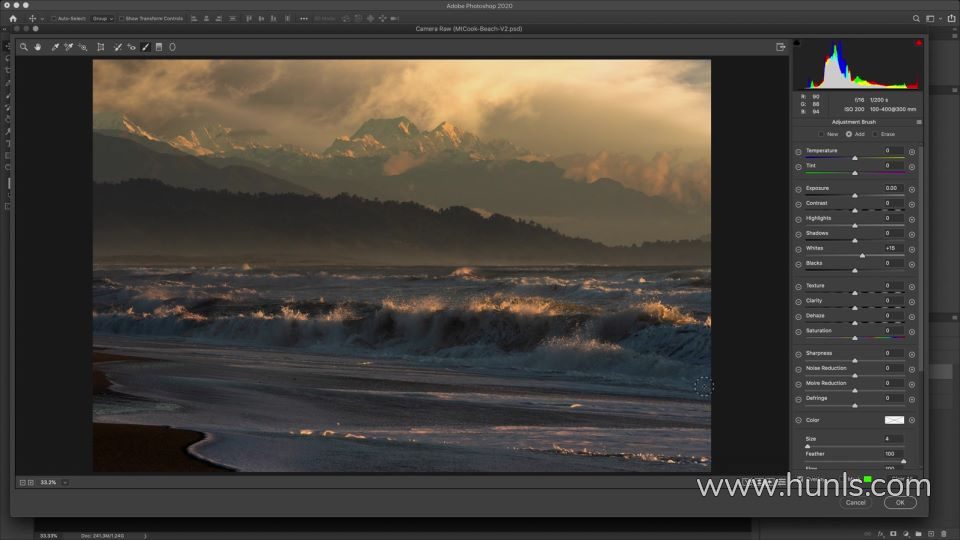The width and height of the screenshot is (960, 540).
Task: Select the Radial Filter tool
Action: pyautogui.click(x=173, y=47)
